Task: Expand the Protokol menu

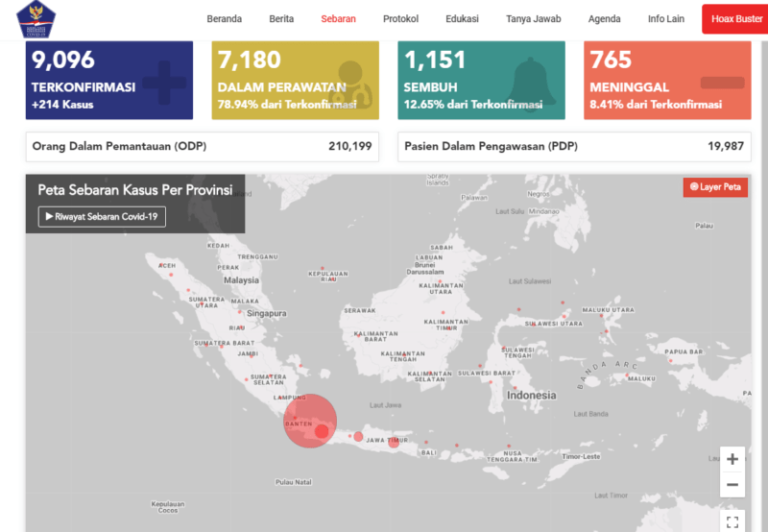Action: 400,18
